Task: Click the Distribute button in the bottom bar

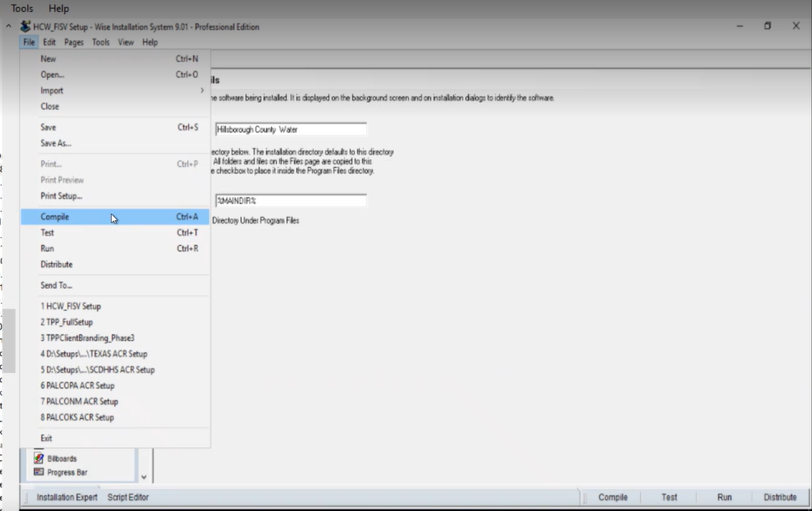Action: click(x=780, y=497)
